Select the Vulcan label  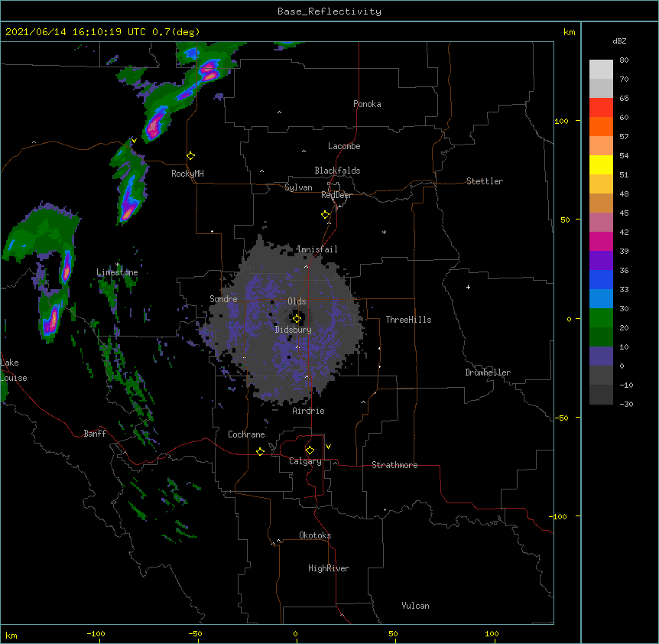415,606
